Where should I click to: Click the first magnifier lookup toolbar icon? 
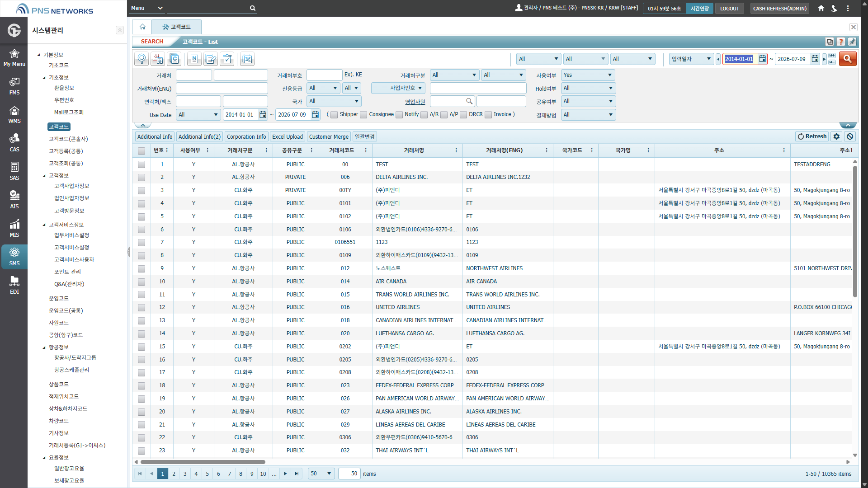(142, 59)
